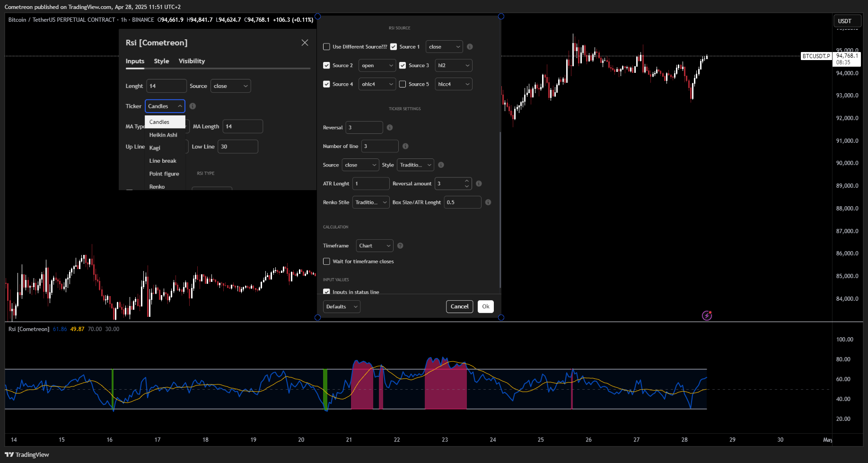
Task: Enable Use Different Source checkbox
Action: point(326,47)
